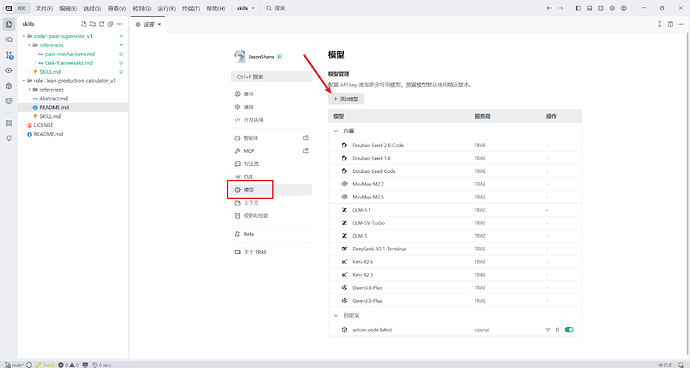Close the 设置 tab

click(159, 24)
